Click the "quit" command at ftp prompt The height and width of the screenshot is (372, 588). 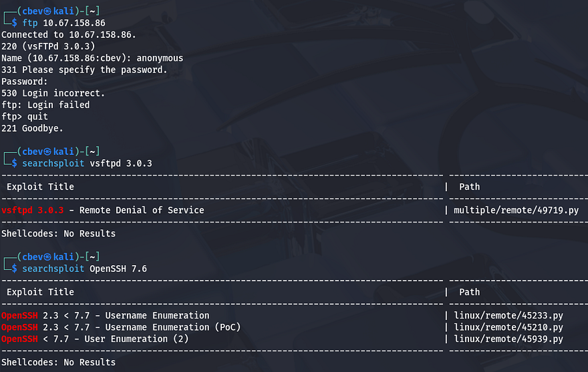[x=37, y=116]
